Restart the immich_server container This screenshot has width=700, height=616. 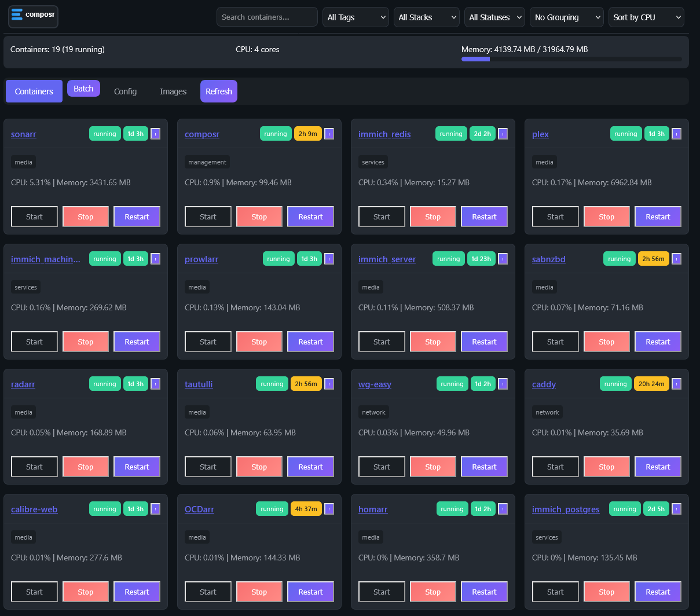click(x=484, y=342)
